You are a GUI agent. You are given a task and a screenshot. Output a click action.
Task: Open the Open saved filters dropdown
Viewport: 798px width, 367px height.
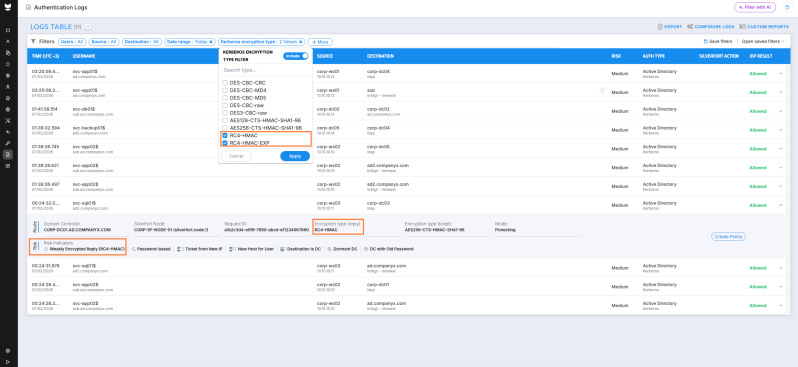[x=763, y=42]
